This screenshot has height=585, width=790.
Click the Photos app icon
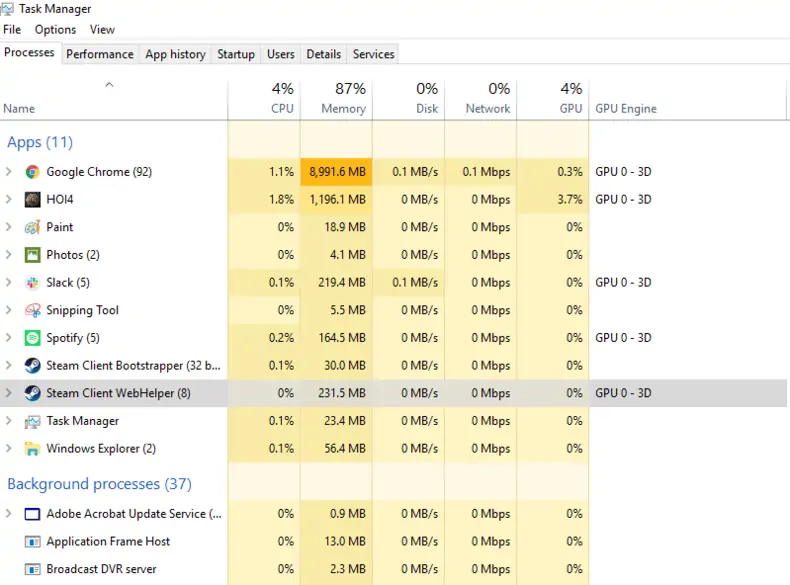click(x=32, y=255)
